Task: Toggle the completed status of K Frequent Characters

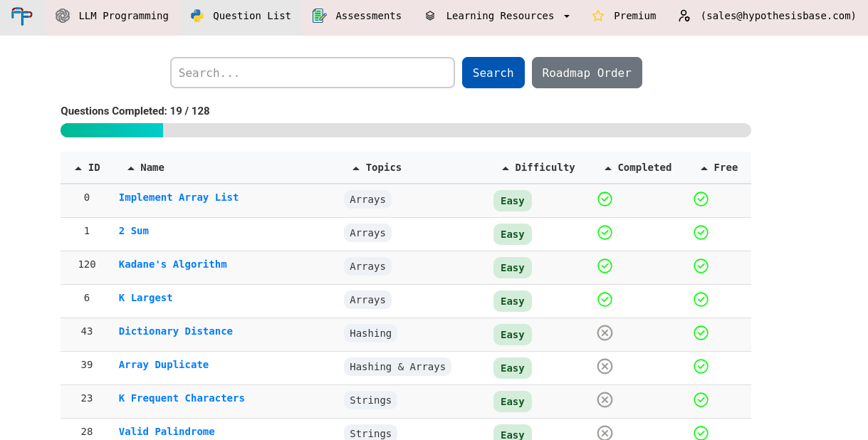Action: tap(605, 399)
